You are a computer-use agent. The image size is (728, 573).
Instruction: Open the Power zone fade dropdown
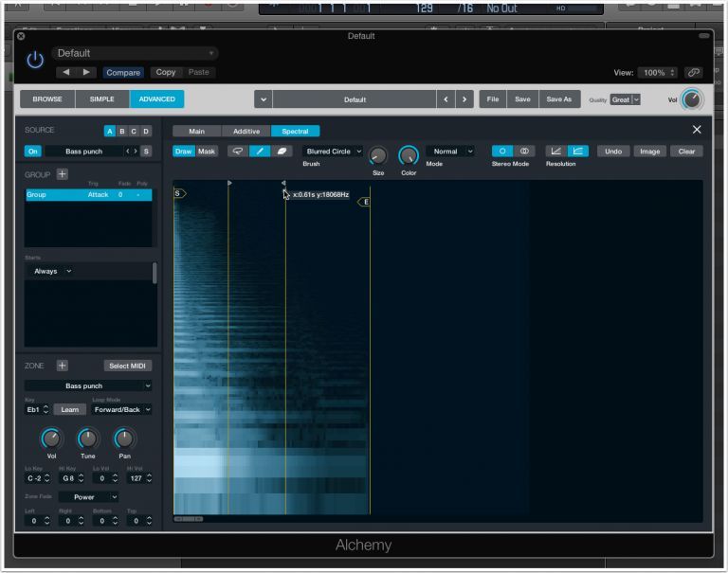(88, 497)
